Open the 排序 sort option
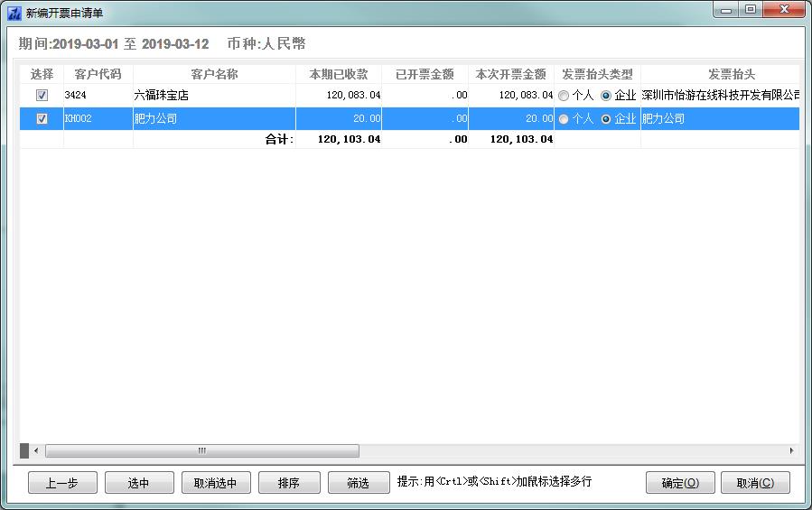The width and height of the screenshot is (812, 510). click(x=288, y=483)
